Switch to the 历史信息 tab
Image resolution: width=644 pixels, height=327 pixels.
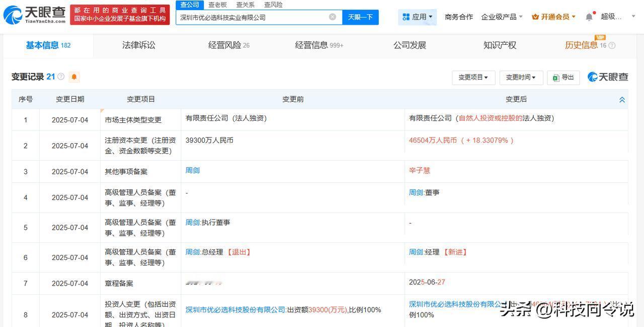pyautogui.click(x=581, y=45)
